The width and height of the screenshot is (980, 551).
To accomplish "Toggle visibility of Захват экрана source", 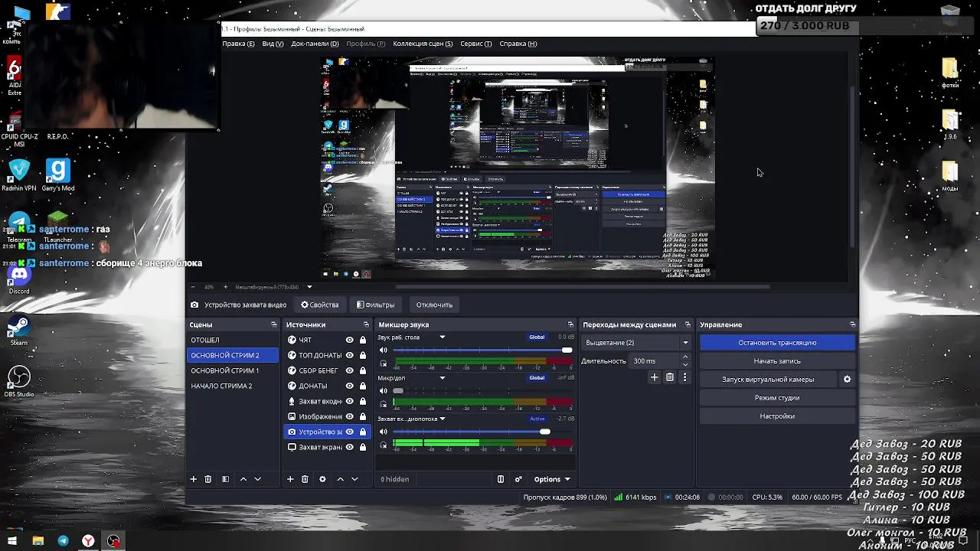I will (349, 447).
